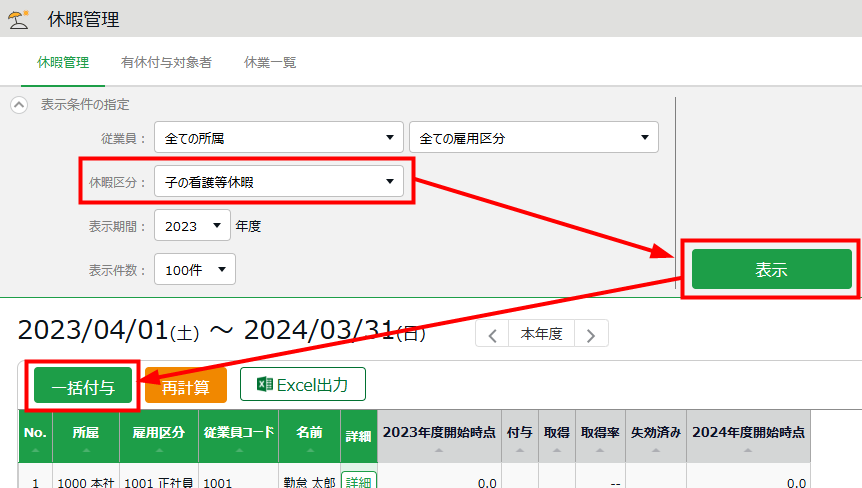Click the 一括付与 button

[83, 385]
